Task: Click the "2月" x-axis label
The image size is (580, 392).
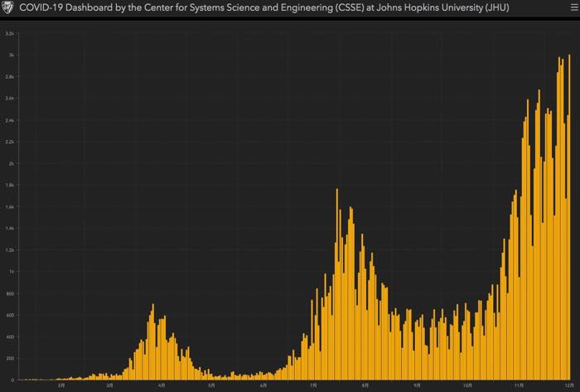Action: 61,385
